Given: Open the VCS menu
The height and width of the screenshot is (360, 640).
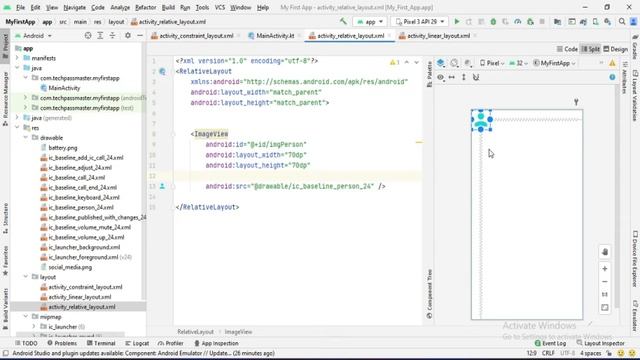Looking at the screenshot, I should click(220, 7).
